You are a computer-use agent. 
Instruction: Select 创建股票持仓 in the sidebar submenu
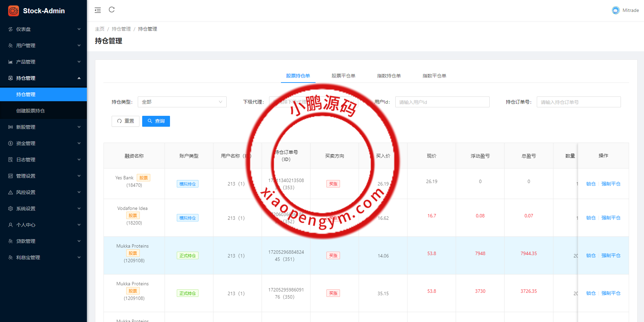coord(31,111)
